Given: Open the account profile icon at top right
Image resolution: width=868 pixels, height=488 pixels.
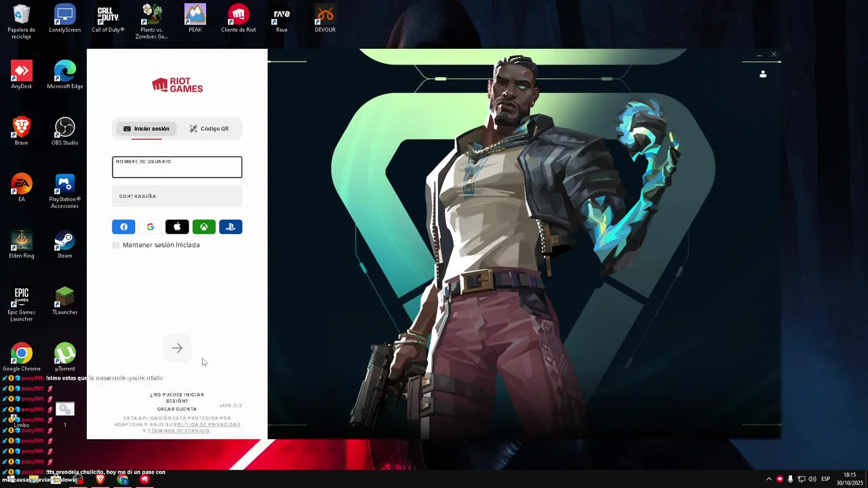Looking at the screenshot, I should (763, 74).
